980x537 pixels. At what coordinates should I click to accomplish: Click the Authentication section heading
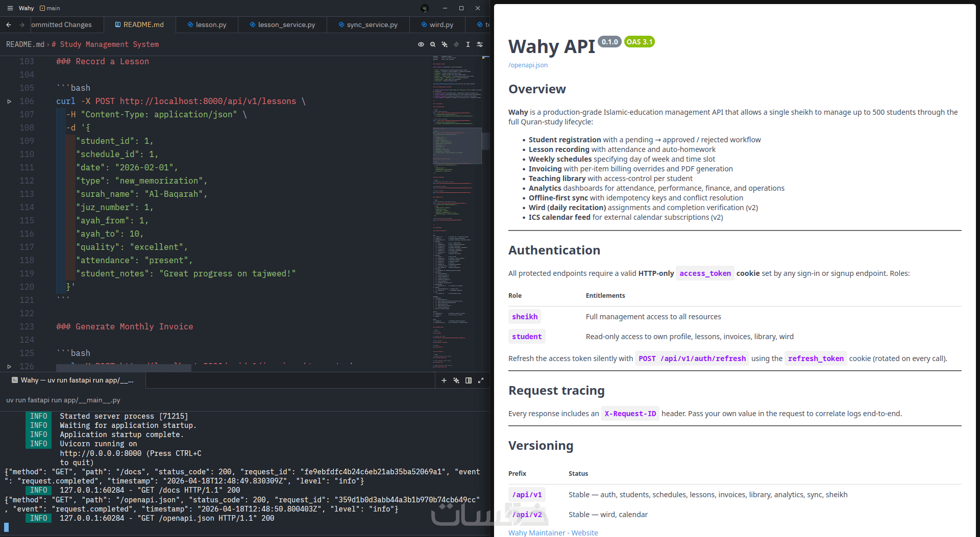[x=554, y=250]
